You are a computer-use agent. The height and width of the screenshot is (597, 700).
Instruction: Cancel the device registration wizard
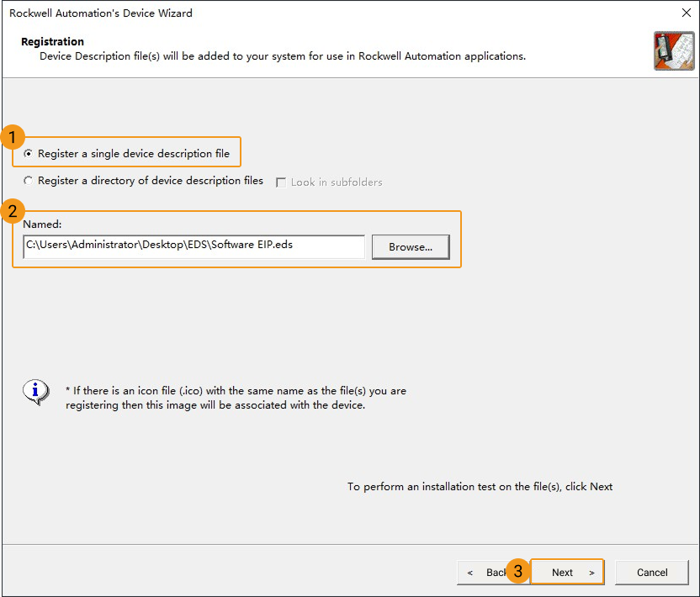(651, 572)
